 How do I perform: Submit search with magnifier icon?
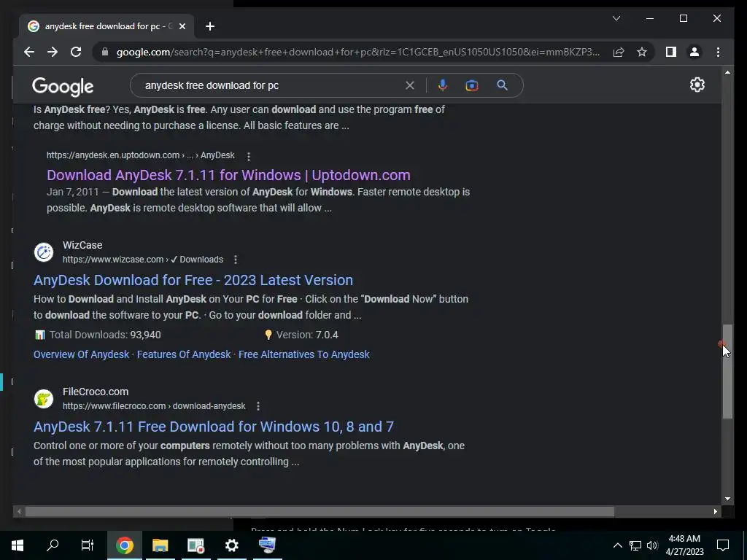coord(502,85)
